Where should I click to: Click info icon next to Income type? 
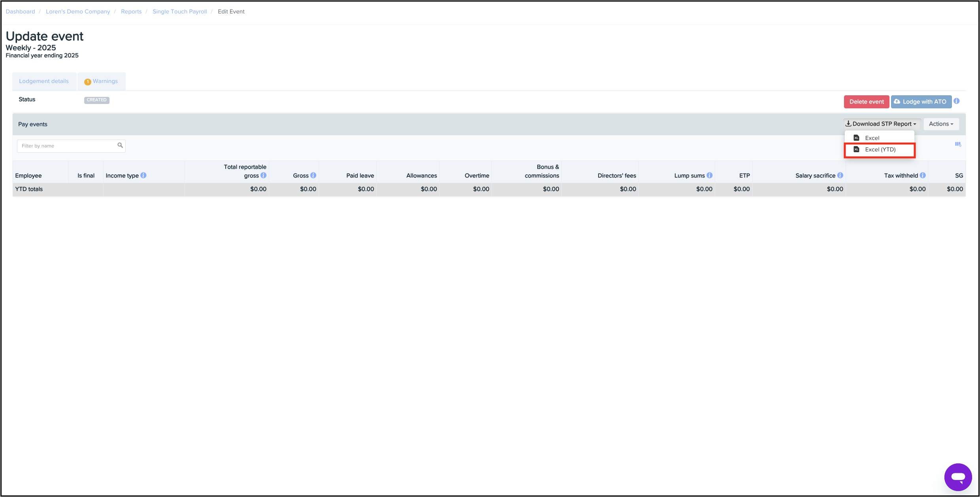[x=144, y=175]
